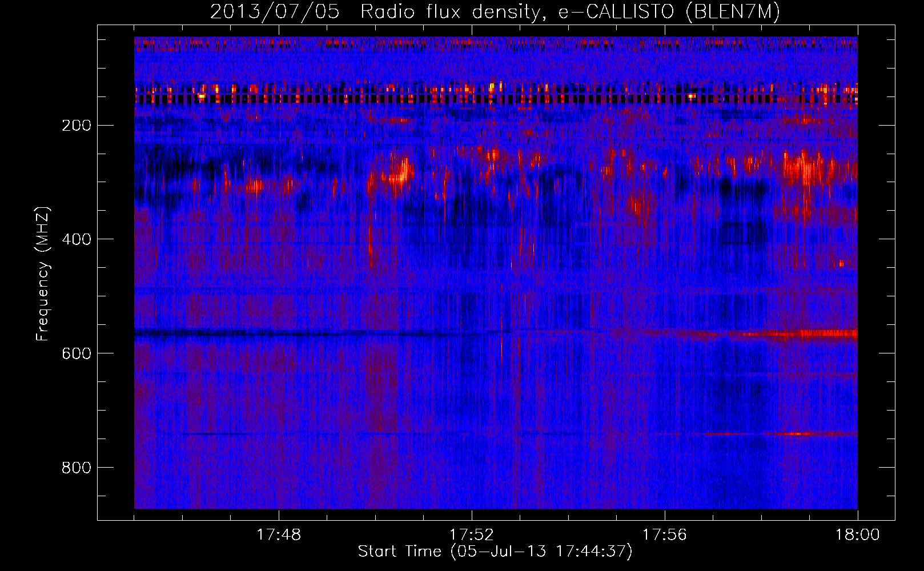
Task: Click the 17:56 time tick label
Action: click(x=665, y=535)
